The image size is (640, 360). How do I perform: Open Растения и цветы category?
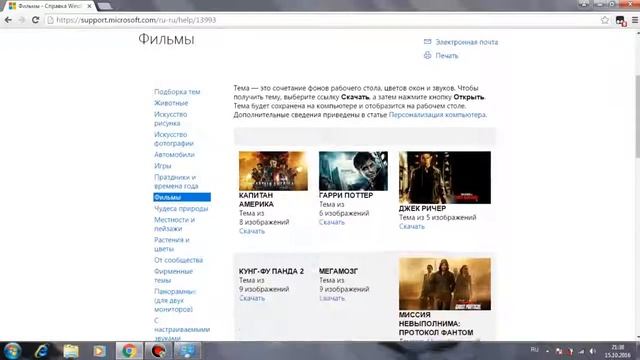tap(172, 244)
